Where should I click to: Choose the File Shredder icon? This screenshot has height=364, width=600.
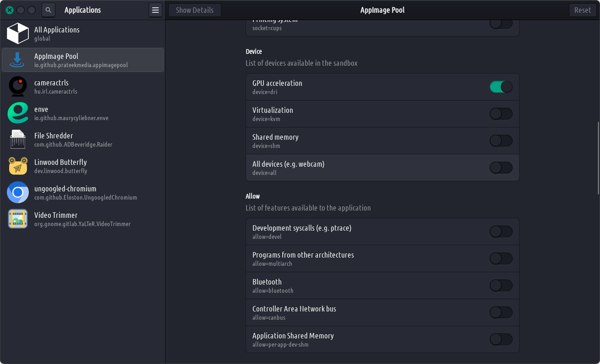18,139
